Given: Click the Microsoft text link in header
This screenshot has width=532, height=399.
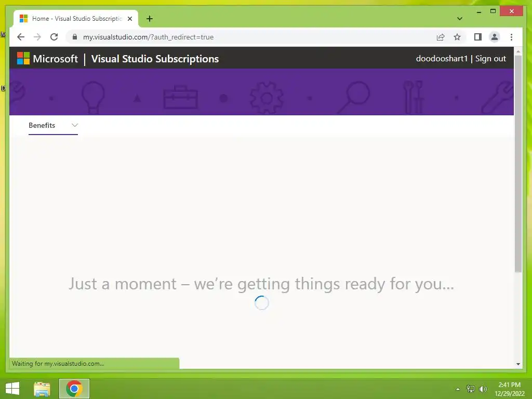Looking at the screenshot, I should 55,59.
